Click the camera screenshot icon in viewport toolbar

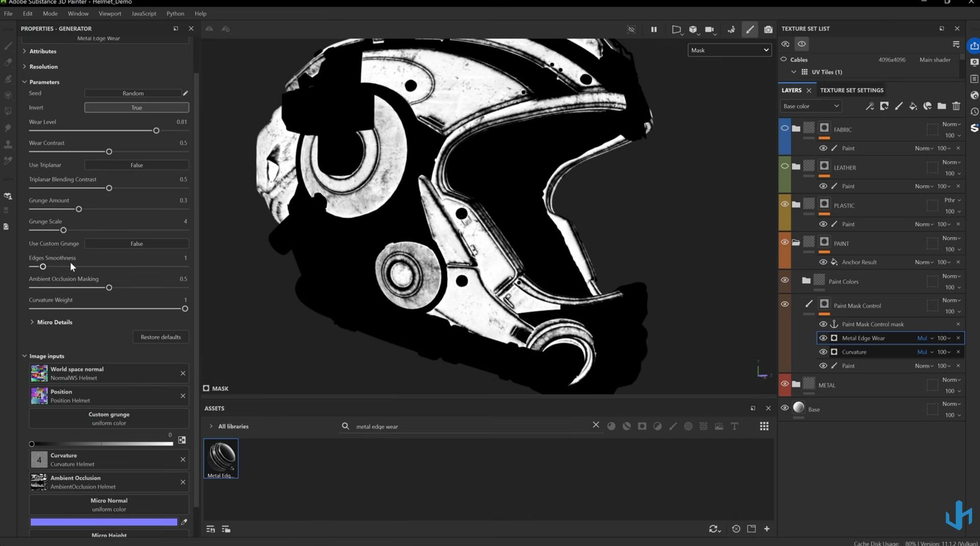[x=768, y=30]
